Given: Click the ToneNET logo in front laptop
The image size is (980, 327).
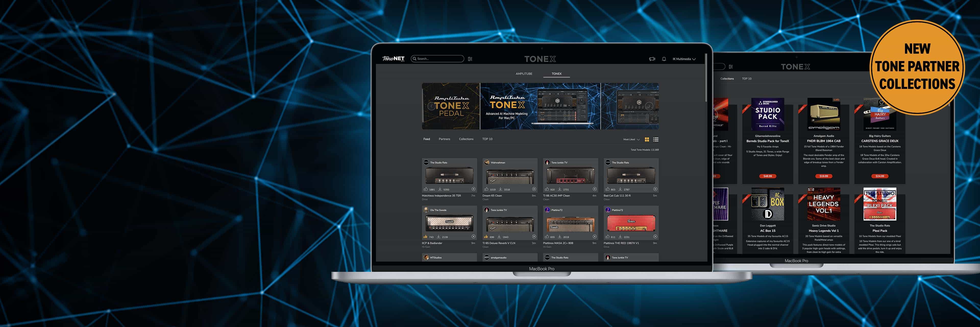Looking at the screenshot, I should [x=393, y=59].
